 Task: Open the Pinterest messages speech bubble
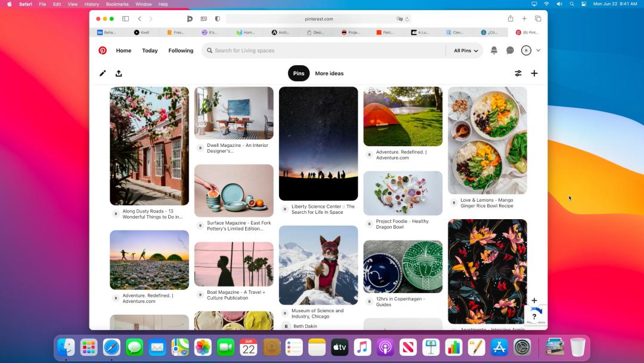(x=510, y=50)
